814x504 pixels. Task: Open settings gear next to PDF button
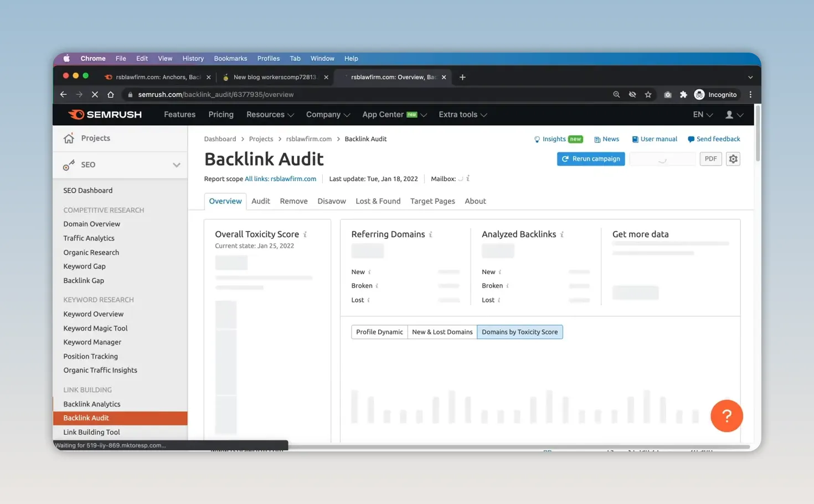(733, 159)
